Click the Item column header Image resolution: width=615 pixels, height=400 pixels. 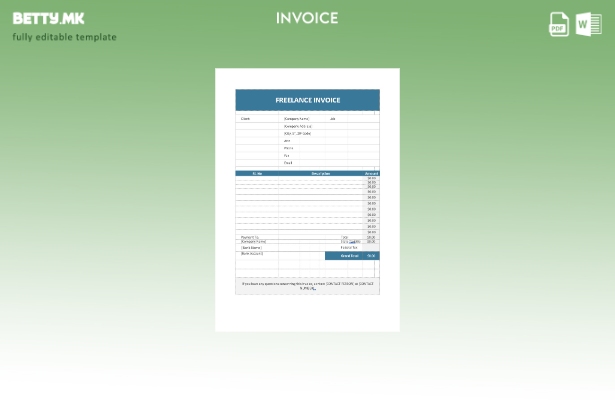coord(257,173)
